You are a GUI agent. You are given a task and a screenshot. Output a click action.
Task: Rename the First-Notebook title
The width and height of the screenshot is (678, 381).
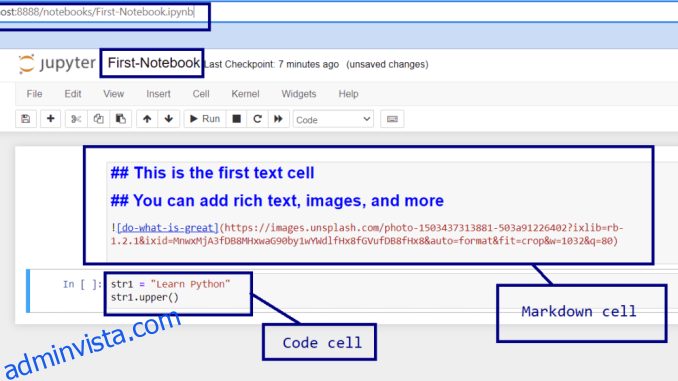154,63
